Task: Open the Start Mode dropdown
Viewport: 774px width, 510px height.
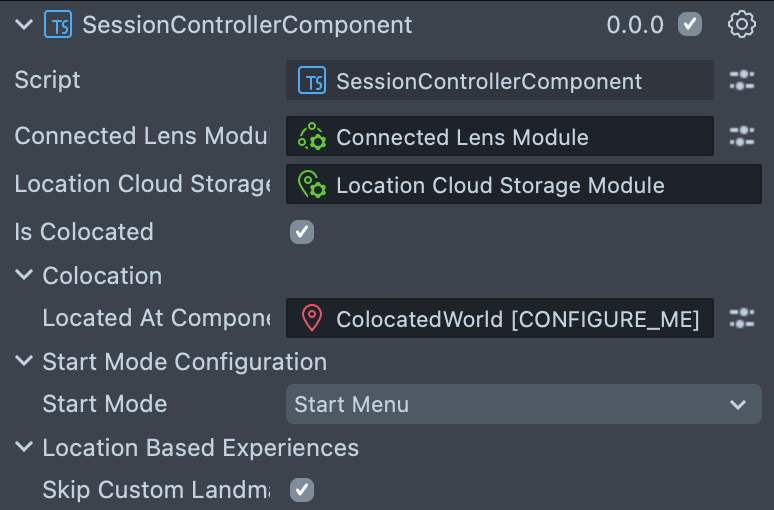Action: tap(523, 405)
